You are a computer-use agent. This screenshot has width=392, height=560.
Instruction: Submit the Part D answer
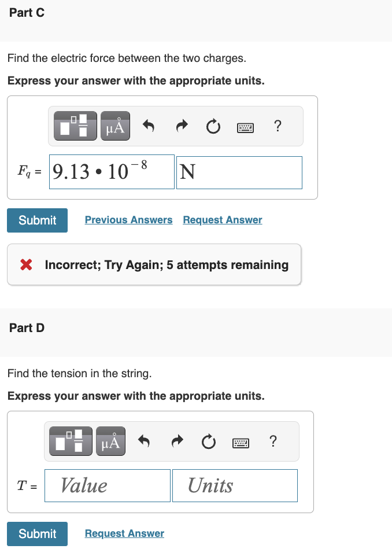click(37, 534)
